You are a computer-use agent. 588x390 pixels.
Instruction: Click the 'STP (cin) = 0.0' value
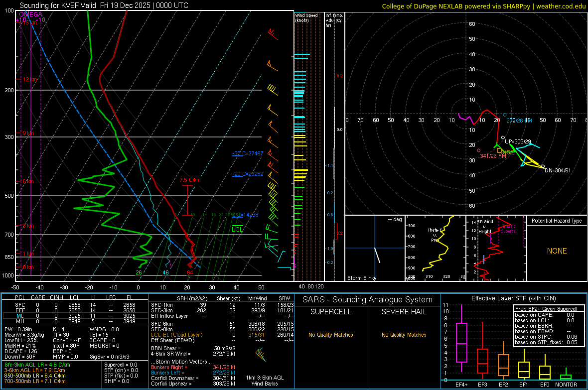121,370
